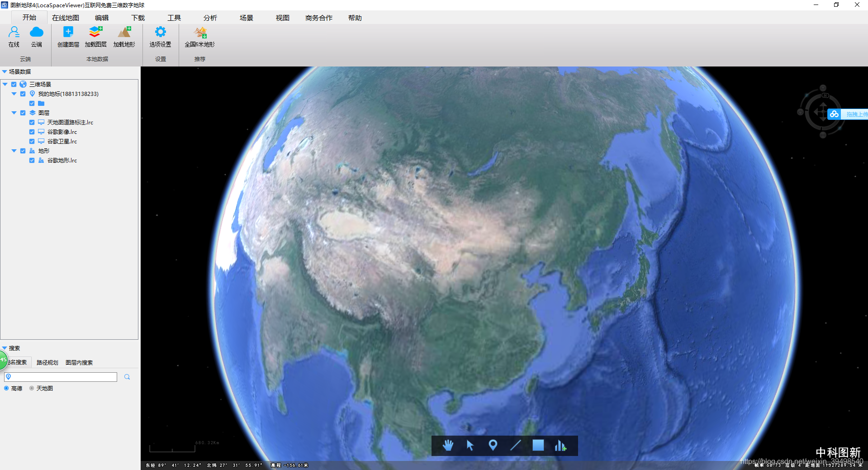Collapse the 场景数据 panel

[x=4, y=71]
